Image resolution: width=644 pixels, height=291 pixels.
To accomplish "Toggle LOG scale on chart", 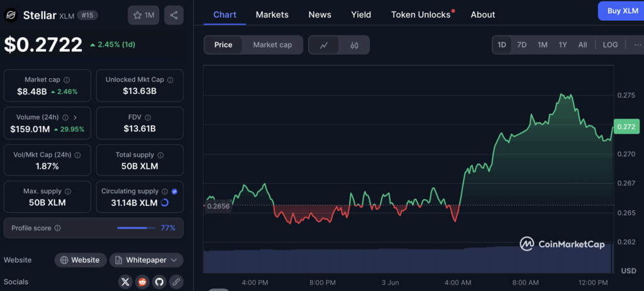I will (x=610, y=45).
